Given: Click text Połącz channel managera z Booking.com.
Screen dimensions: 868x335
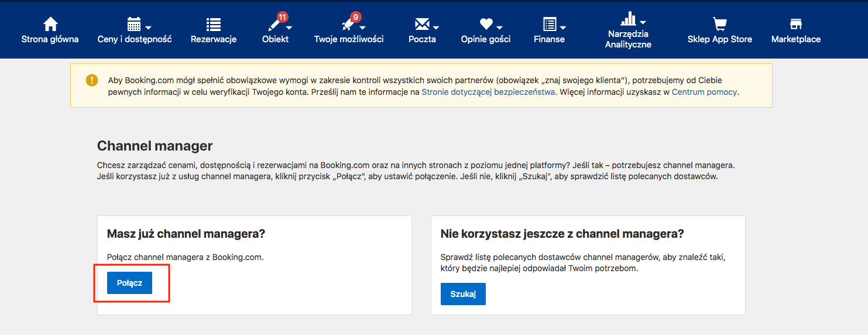Looking at the screenshot, I should pyautogui.click(x=186, y=257).
